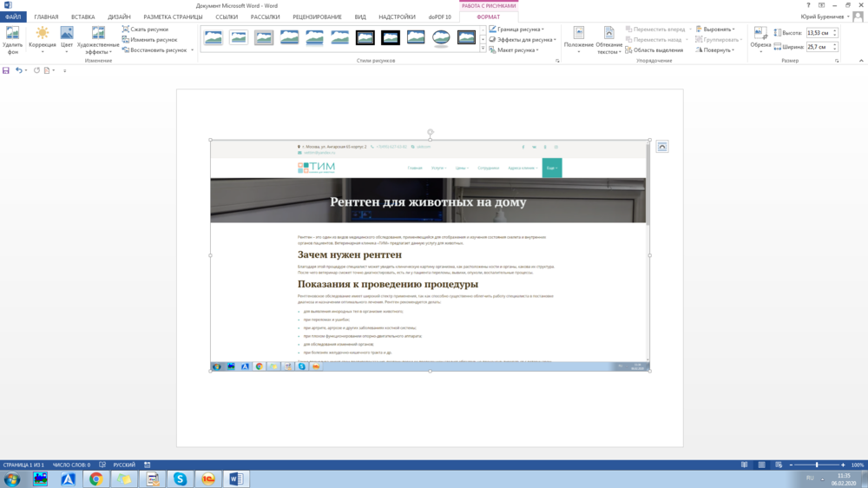The image size is (868, 488).
Task: Click the inserted screenshot image in the document
Action: point(431,255)
